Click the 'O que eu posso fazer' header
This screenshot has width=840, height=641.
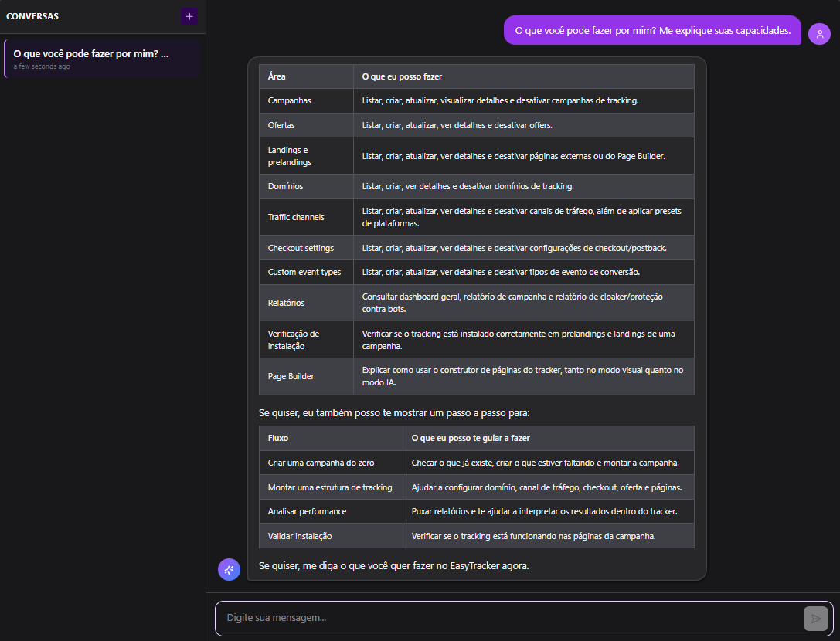click(523, 76)
